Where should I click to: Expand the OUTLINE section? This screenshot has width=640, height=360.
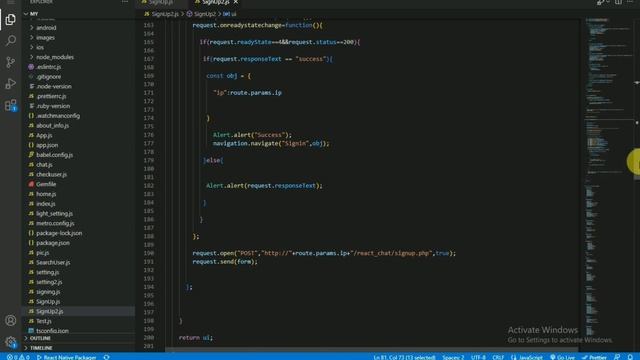(x=40, y=338)
